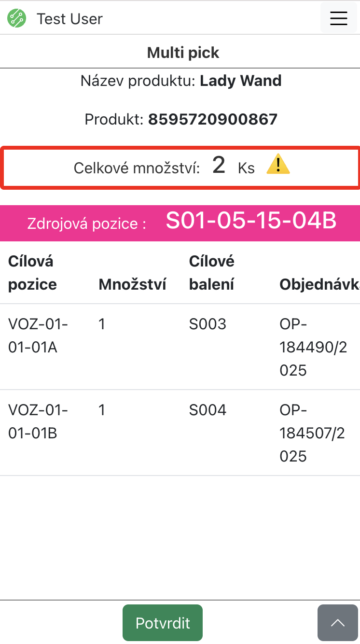This screenshot has width=360, height=644.
Task: Click target package S003 in first row
Action: tap(208, 324)
